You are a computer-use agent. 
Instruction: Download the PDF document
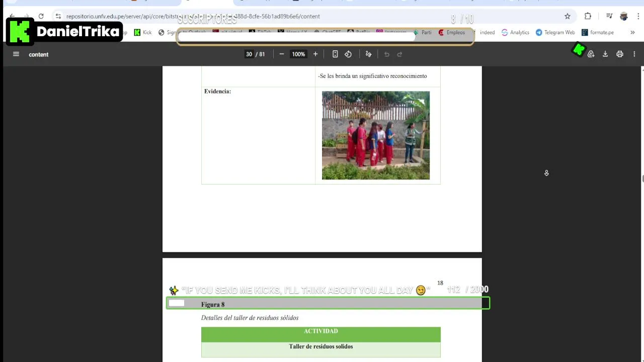[x=605, y=54]
